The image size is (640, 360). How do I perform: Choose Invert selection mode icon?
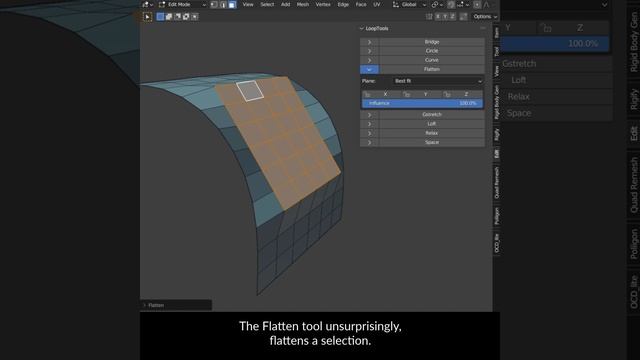(186, 16)
